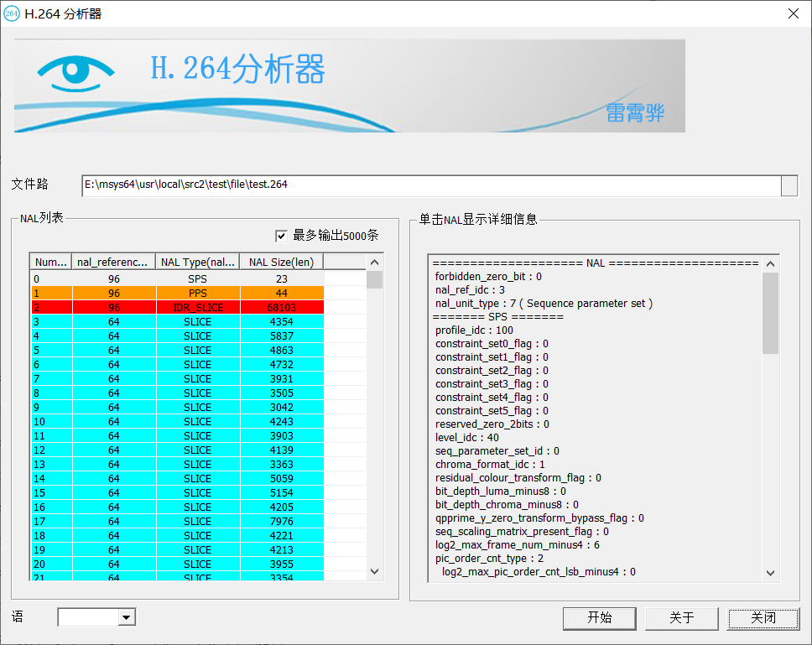
Task: Select the PPS entry in the NAL list
Action: (x=196, y=292)
